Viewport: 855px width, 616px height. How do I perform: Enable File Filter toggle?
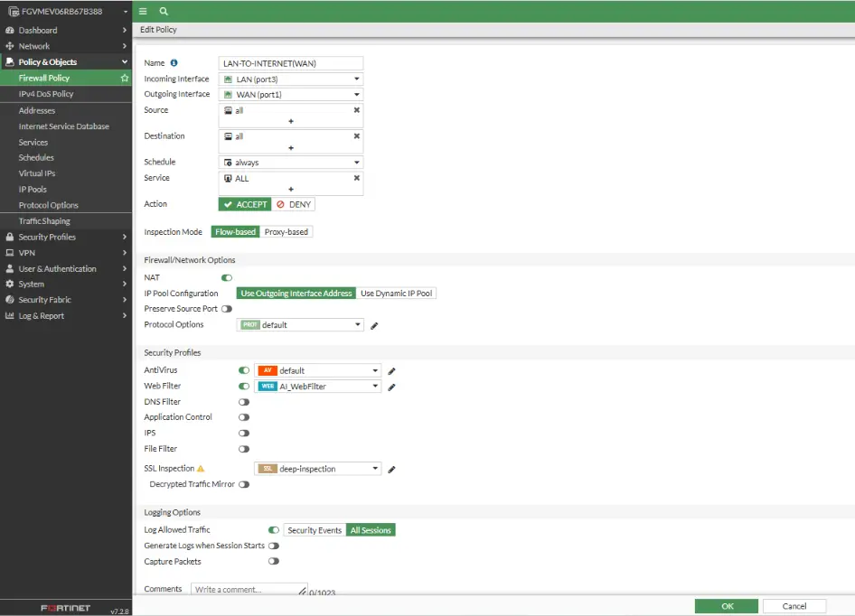coord(244,449)
